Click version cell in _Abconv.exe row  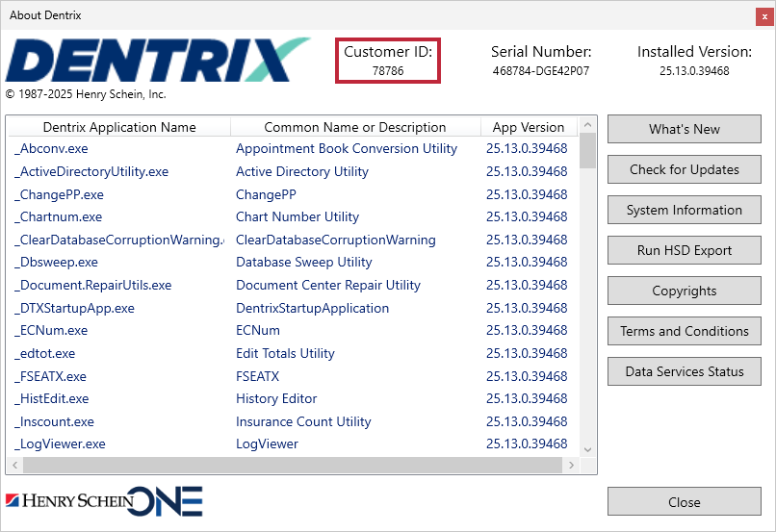click(527, 148)
